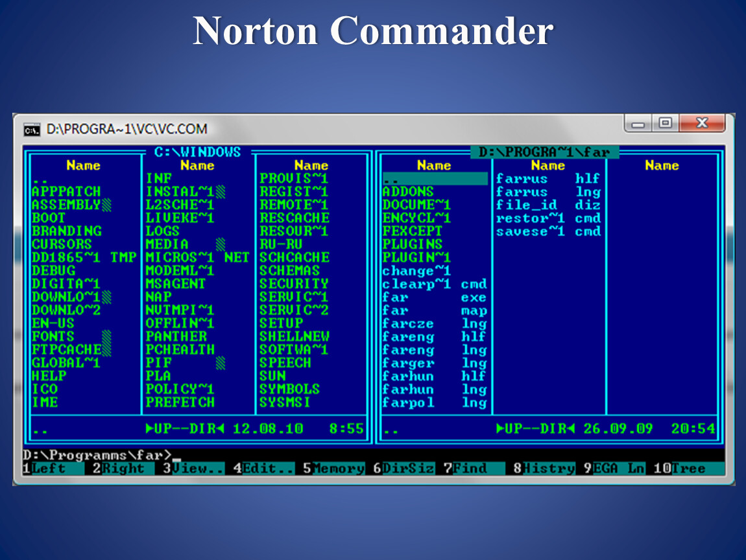Select the FONTS folder

tap(53, 336)
